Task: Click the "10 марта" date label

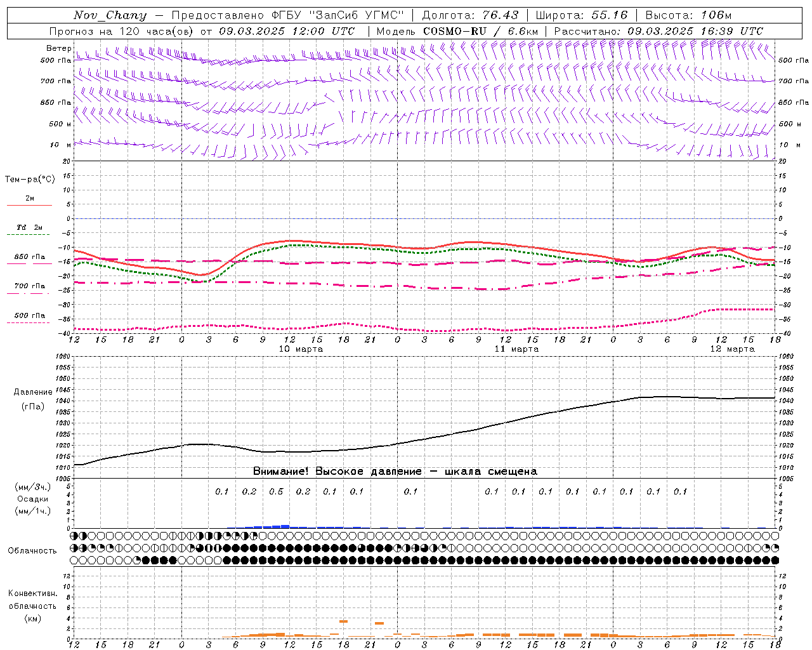Action: point(301,349)
